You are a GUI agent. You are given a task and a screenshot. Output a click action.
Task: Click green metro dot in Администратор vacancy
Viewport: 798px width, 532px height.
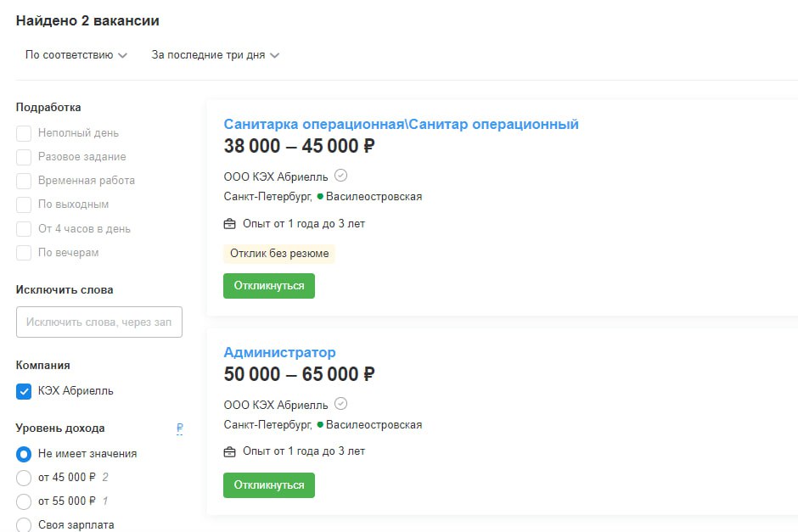pyautogui.click(x=320, y=425)
